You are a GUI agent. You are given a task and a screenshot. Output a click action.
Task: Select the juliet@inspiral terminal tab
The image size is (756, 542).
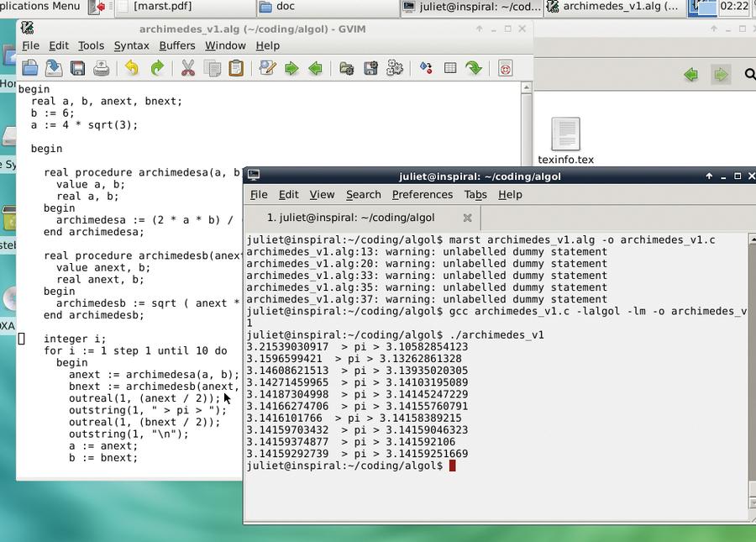(350, 218)
